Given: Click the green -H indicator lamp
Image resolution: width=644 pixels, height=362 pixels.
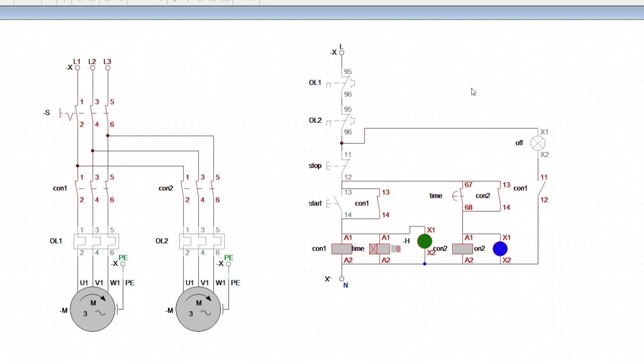Looking at the screenshot, I should (x=425, y=241).
